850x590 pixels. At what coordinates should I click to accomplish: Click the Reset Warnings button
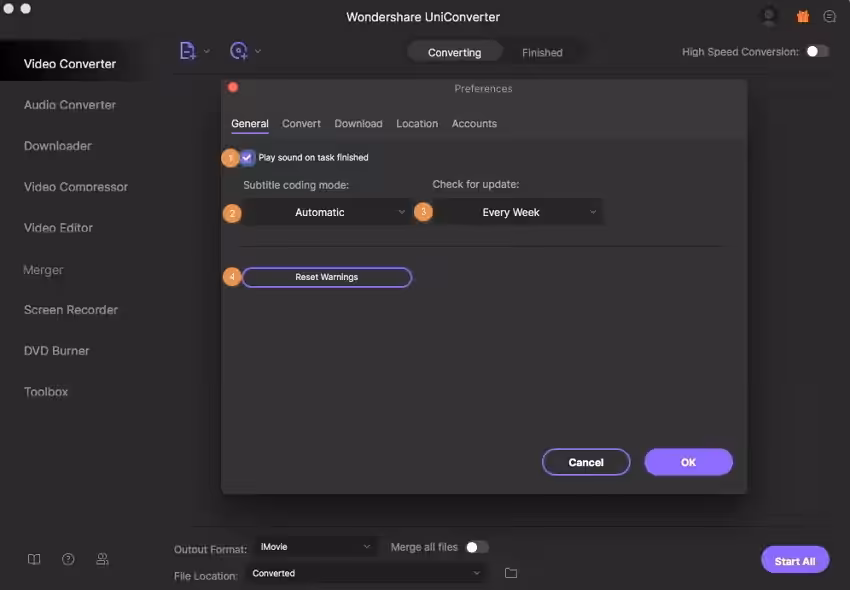[327, 277]
